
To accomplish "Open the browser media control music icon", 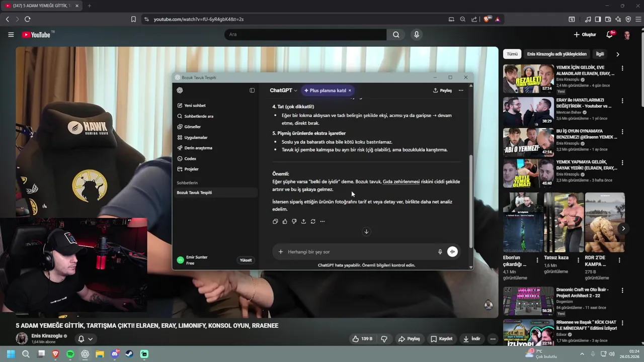I will click(x=588, y=19).
